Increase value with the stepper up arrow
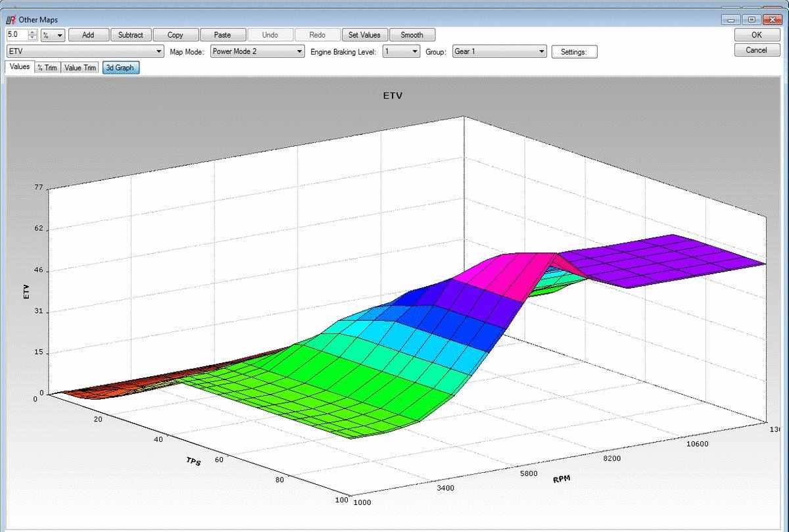Viewport: 789px width, 532px height. coord(32,32)
